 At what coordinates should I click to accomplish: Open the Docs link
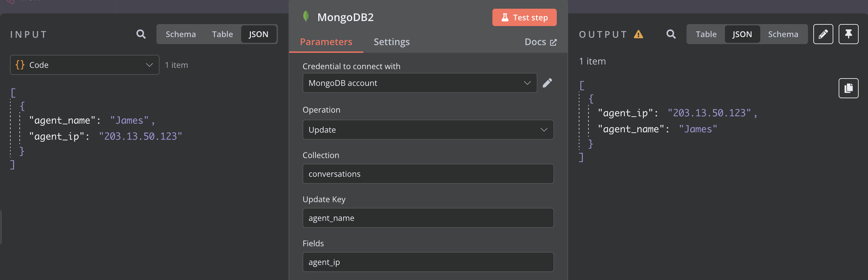click(540, 42)
